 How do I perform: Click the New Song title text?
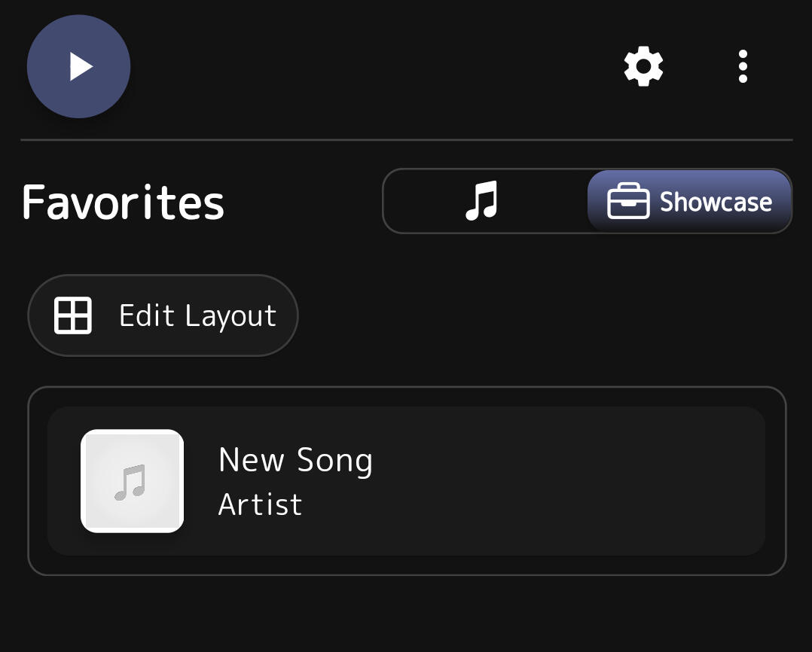tap(295, 460)
